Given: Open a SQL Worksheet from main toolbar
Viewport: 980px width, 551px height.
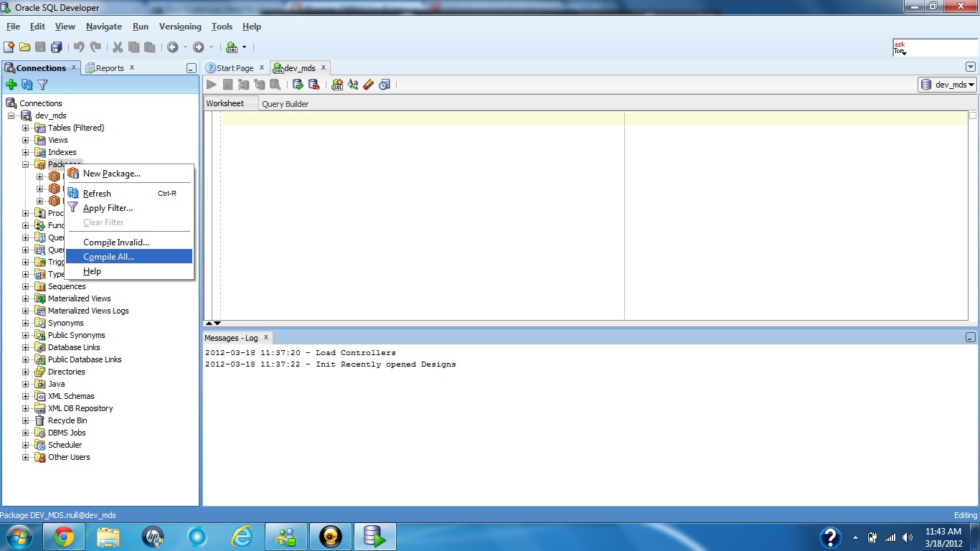Looking at the screenshot, I should point(232,47).
